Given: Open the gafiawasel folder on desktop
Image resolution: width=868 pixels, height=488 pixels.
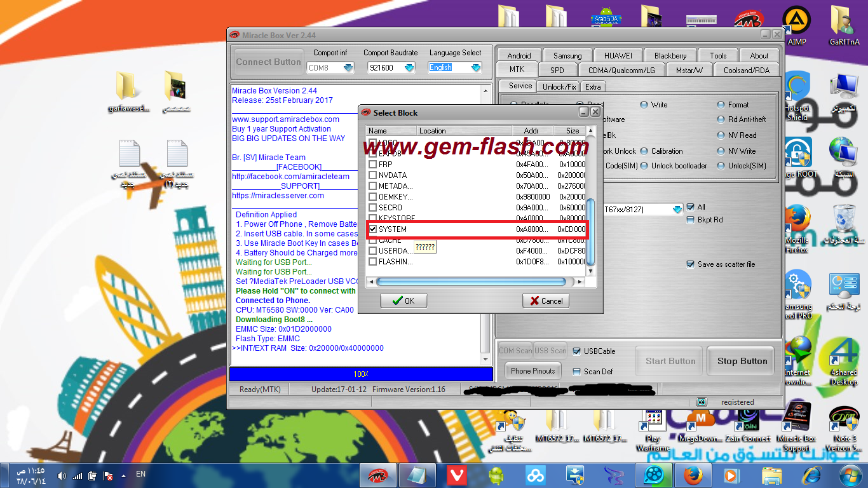Looking at the screenshot, I should pyautogui.click(x=128, y=93).
